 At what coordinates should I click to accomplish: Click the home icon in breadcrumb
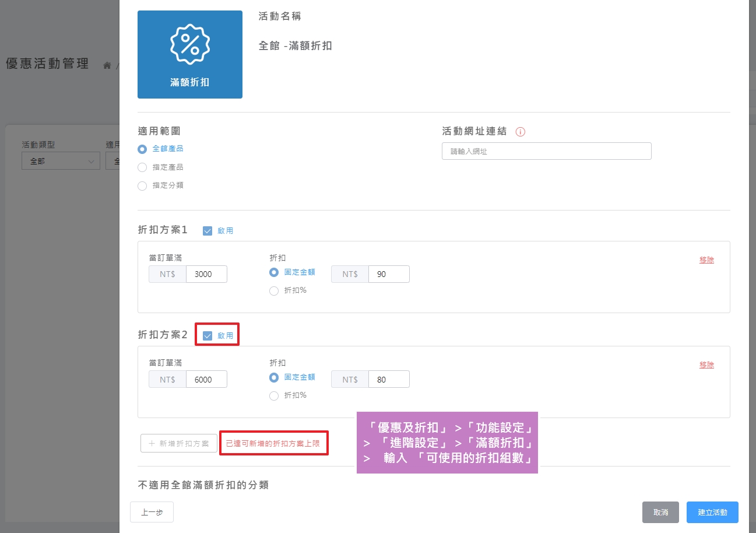[107, 65]
